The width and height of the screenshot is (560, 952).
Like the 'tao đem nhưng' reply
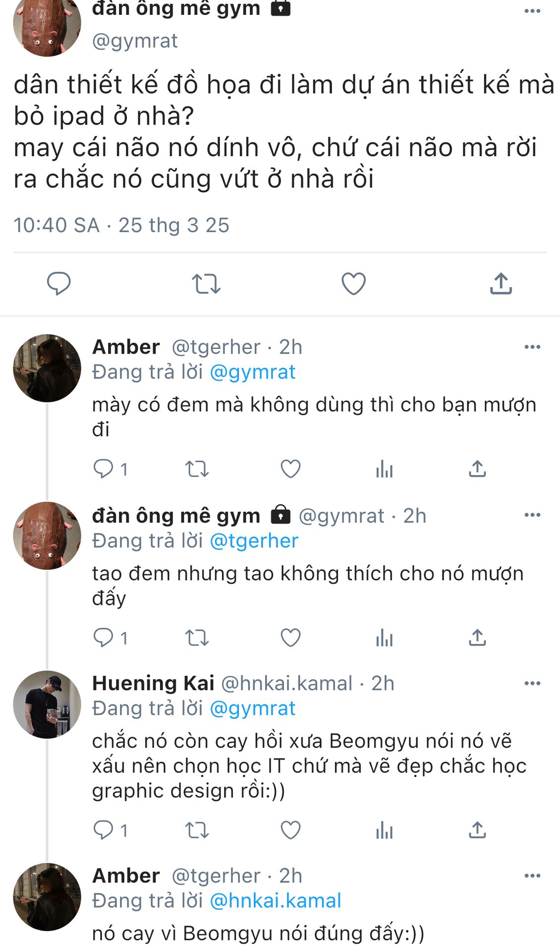(290, 637)
